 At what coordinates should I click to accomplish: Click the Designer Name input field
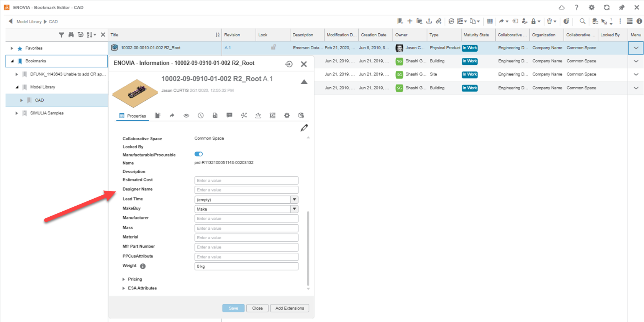[x=246, y=190]
